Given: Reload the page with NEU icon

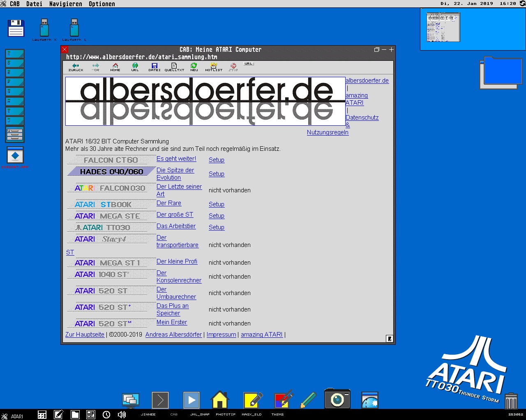Looking at the screenshot, I should coord(194,67).
